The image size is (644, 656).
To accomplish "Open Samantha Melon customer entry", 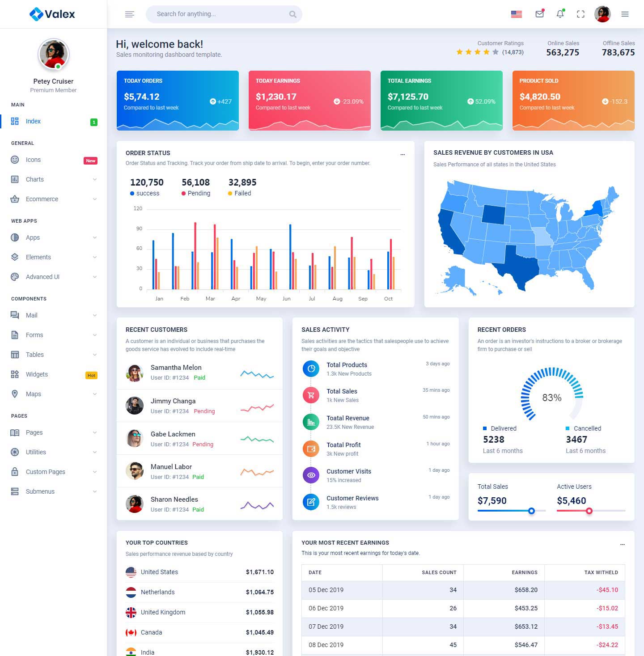I will [176, 368].
